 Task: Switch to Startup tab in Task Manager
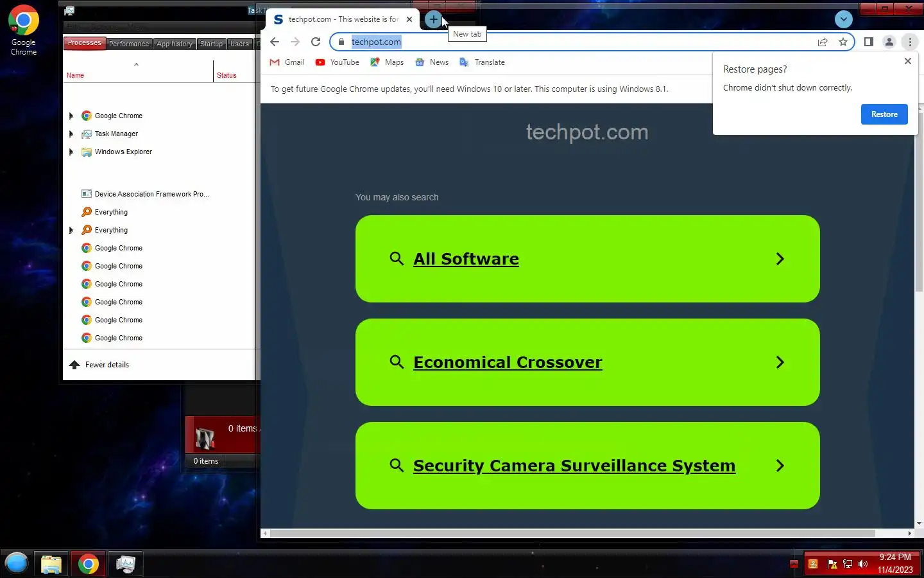coord(211,44)
